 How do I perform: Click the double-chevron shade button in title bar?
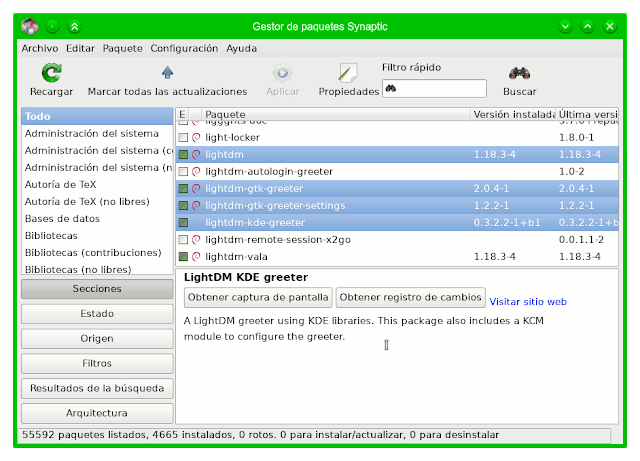pyautogui.click(x=74, y=27)
